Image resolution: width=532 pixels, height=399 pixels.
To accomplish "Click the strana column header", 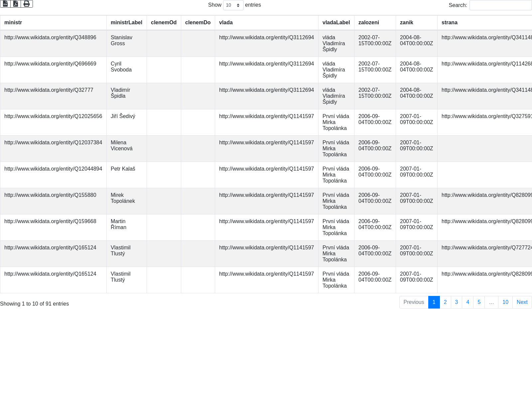I will pos(450,23).
